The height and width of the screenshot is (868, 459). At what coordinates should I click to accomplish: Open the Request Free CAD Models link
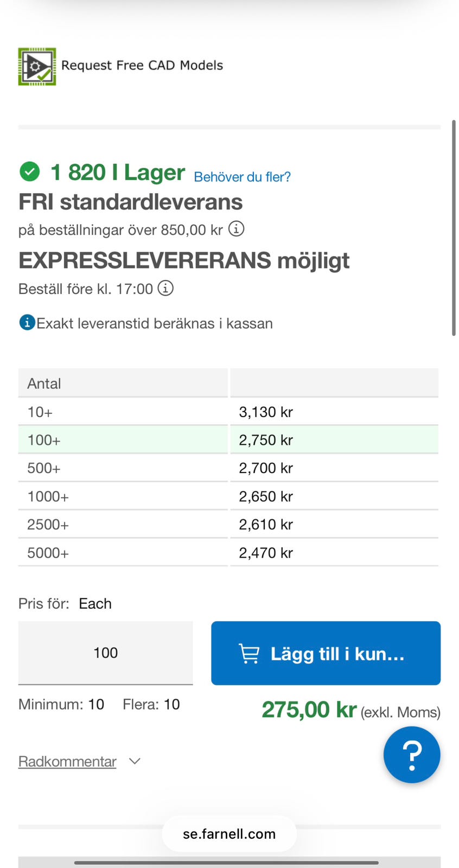(x=142, y=66)
